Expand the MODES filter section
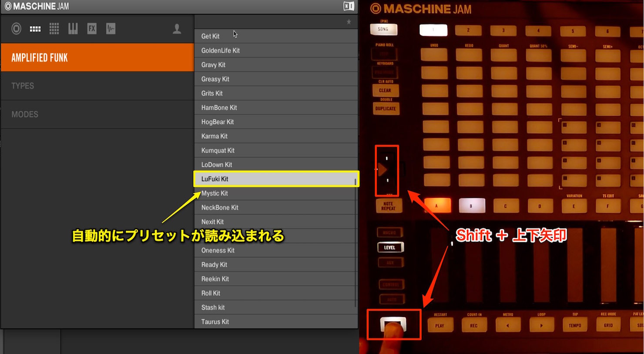 [x=97, y=114]
